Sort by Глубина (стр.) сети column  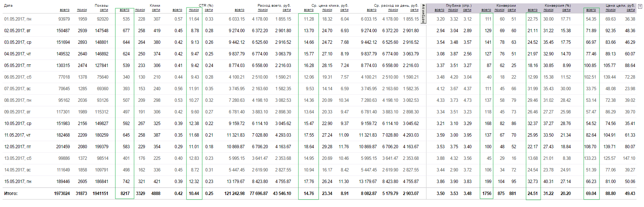467,10
